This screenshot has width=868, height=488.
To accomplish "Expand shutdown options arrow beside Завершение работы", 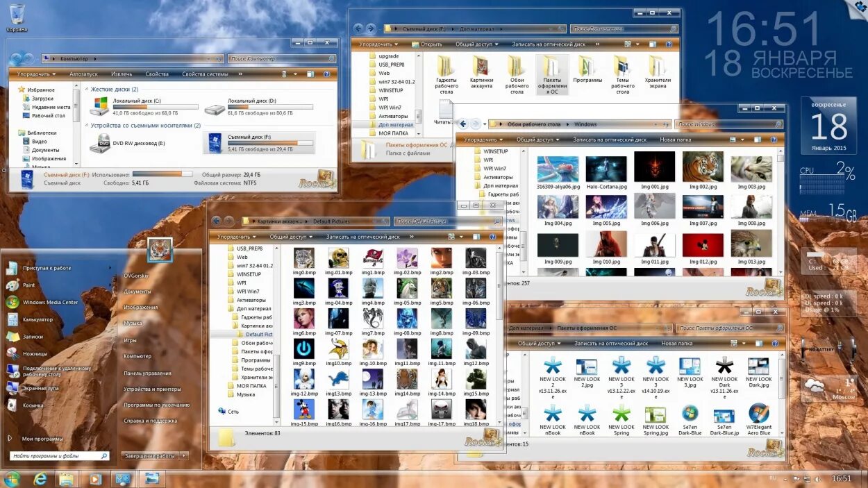I will (184, 456).
